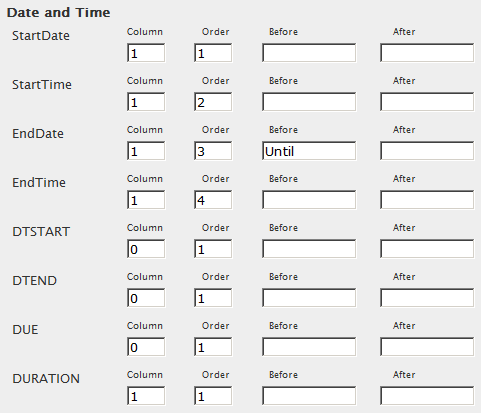Select the StartDate Order field

tap(213, 53)
